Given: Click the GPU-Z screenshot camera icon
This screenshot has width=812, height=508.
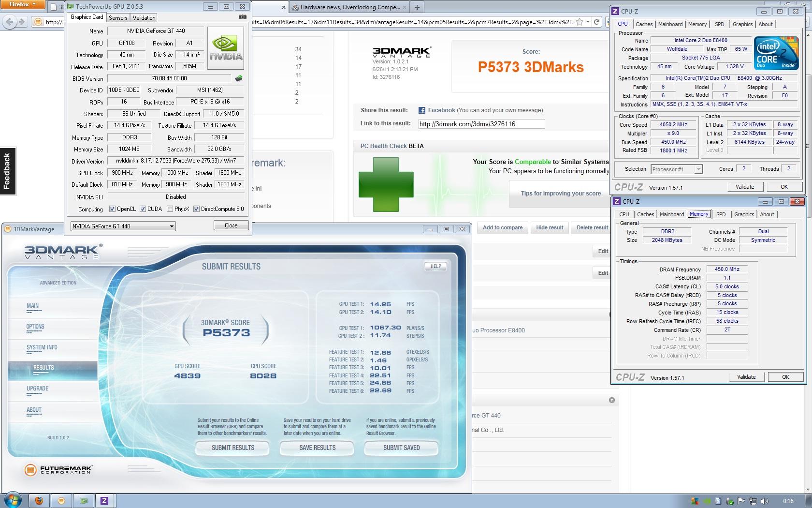Looking at the screenshot, I should tap(242, 17).
